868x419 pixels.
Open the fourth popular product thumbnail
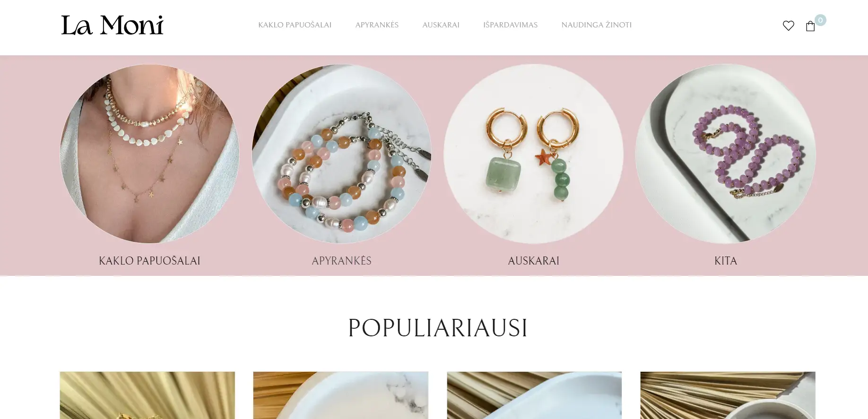728,395
